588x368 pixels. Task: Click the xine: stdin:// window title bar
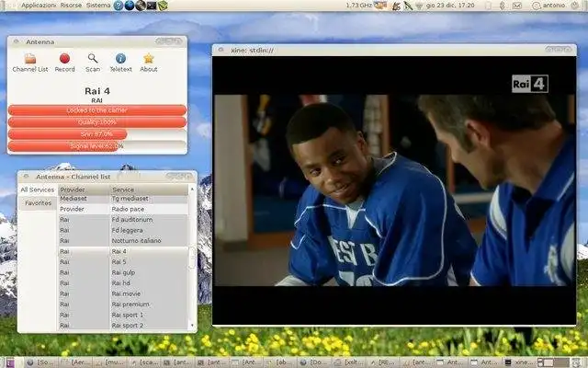[x=394, y=50]
